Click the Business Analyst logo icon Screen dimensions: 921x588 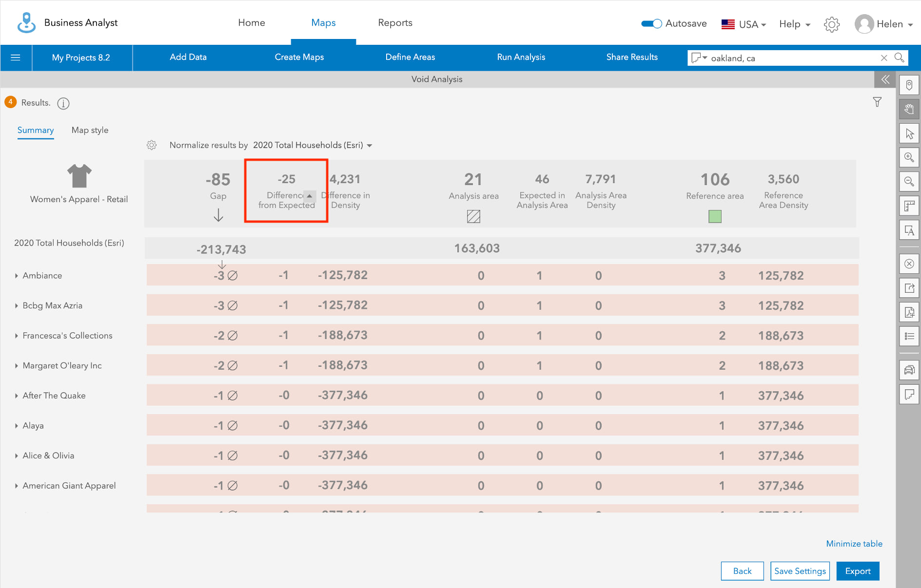(x=26, y=23)
